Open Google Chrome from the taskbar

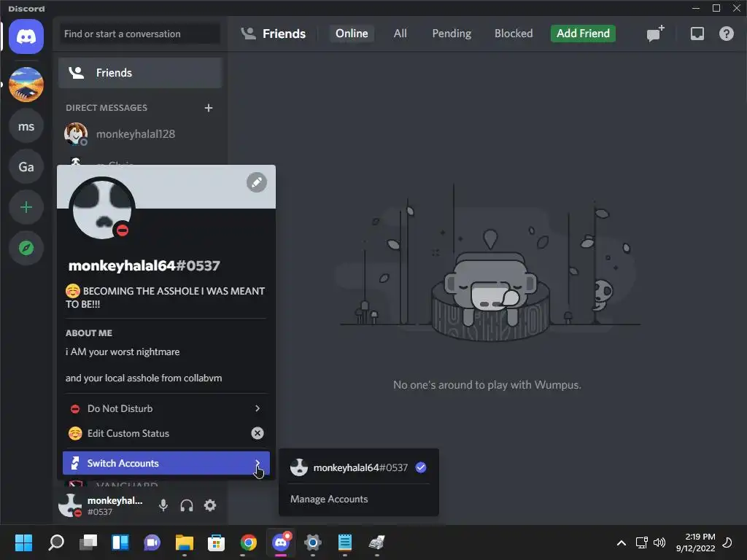click(248, 542)
